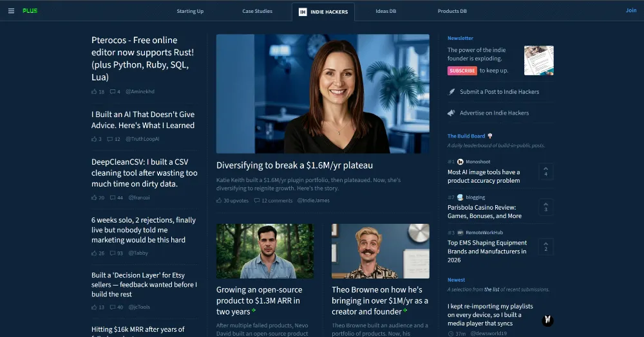
Task: Upvote the DeepCleanCSV post thumbs-up icon
Action: (94, 197)
